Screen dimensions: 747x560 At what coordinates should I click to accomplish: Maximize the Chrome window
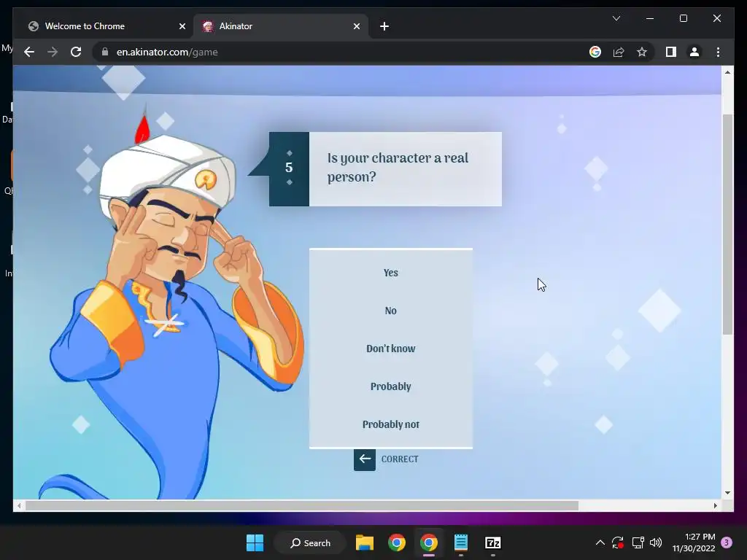[683, 18]
